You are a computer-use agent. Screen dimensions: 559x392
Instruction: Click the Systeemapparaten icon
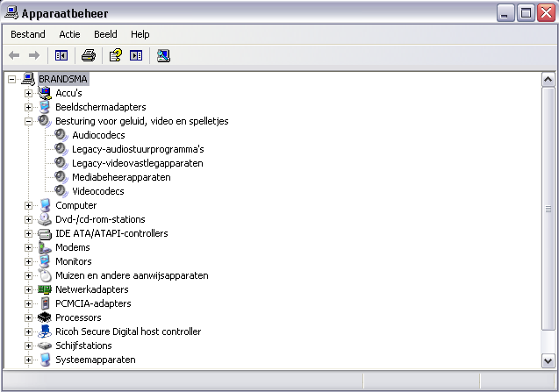(45, 360)
